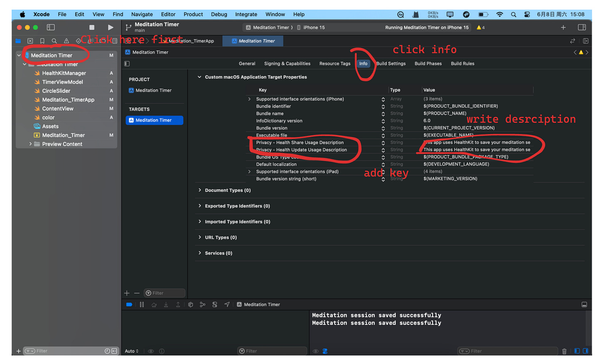Hide the debug area
This screenshot has height=364, width=605.
pos(584,305)
